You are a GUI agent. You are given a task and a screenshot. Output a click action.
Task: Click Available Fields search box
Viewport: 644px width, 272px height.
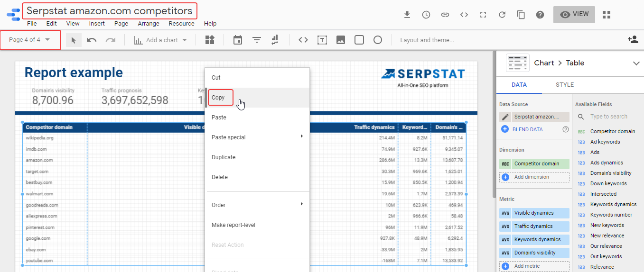(608, 117)
